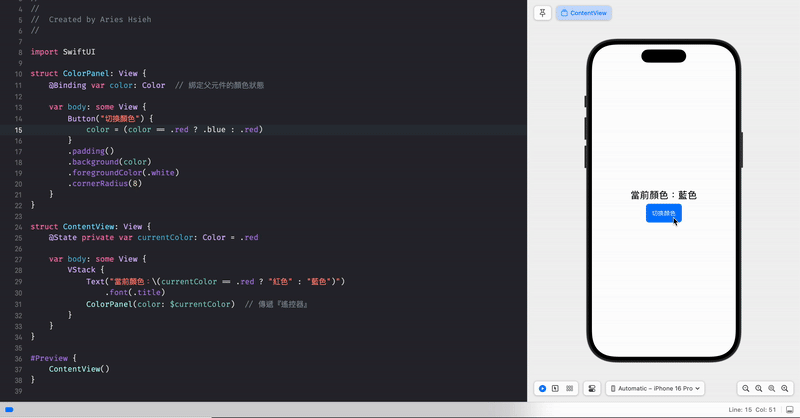Pin the canvas preview
This screenshot has height=418, width=800.
pos(542,13)
